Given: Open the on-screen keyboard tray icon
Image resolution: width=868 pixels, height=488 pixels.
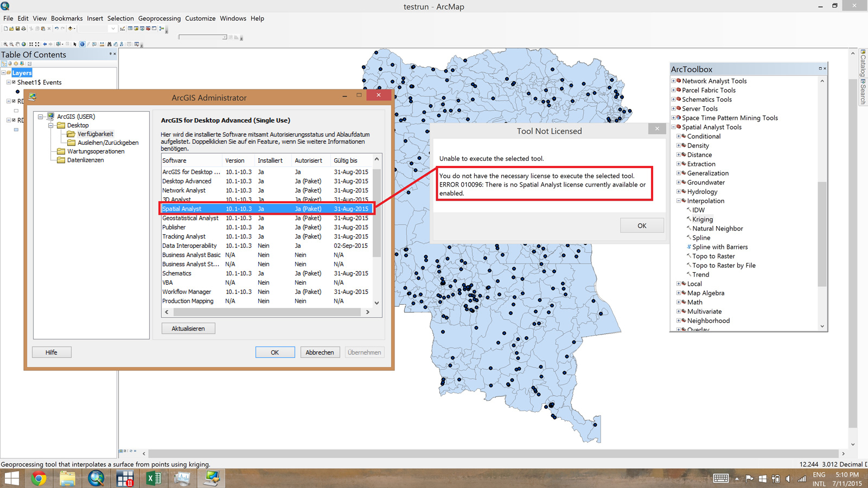Looking at the screenshot, I should [x=721, y=478].
